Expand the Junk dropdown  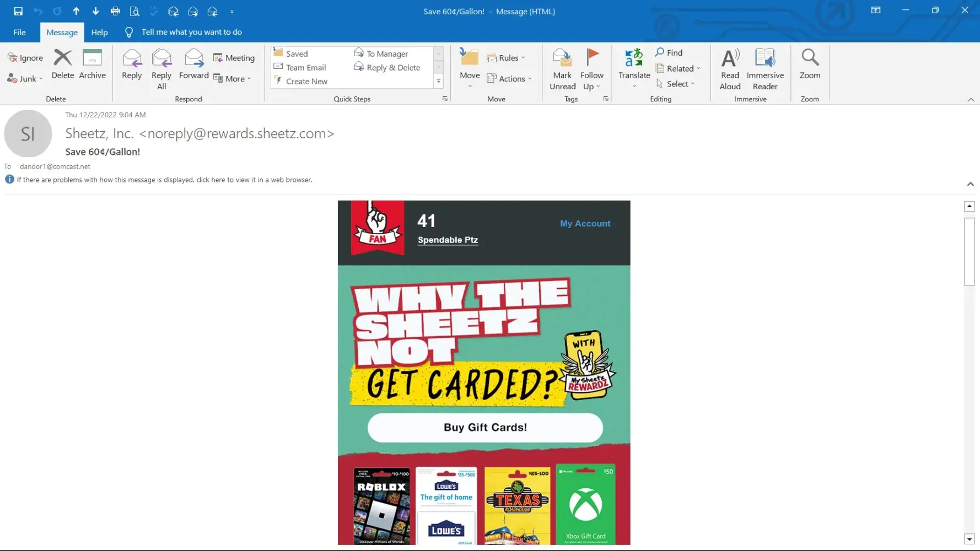[26, 79]
